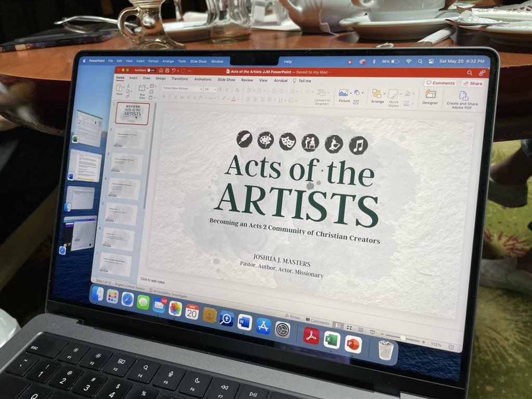Toggle Underline formatting button
The image size is (532, 399).
(176, 97)
